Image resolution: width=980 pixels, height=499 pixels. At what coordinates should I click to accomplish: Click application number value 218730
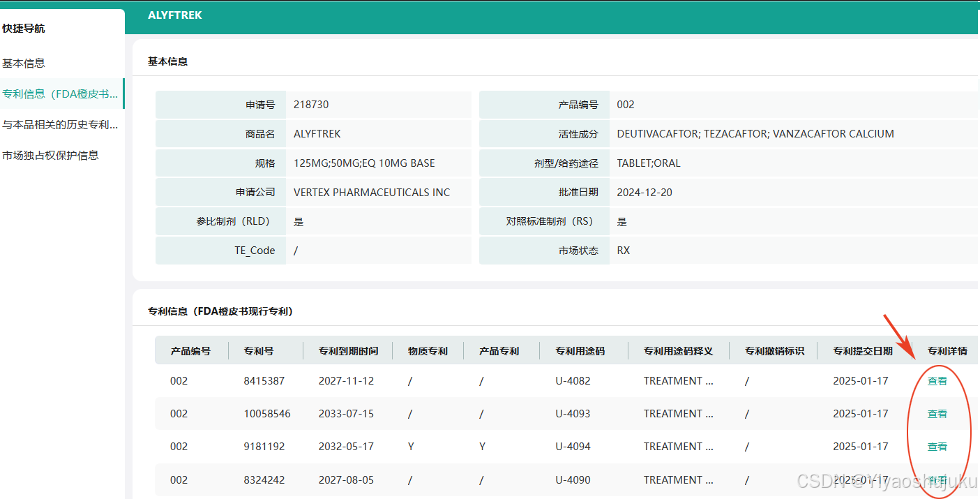[311, 105]
